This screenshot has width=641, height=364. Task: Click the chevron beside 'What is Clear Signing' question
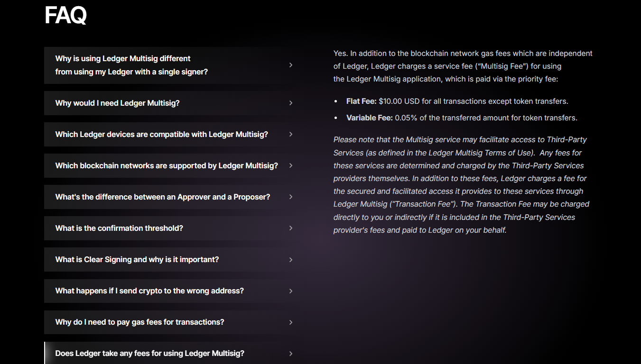tap(290, 259)
